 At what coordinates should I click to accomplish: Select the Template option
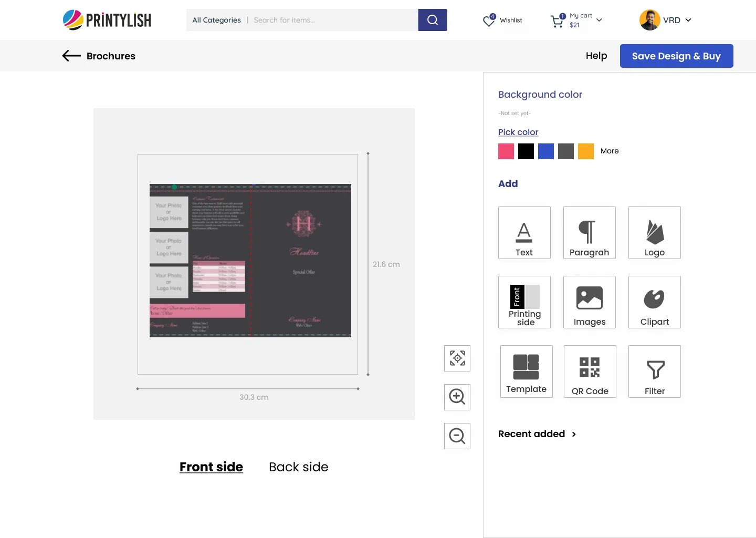pyautogui.click(x=526, y=371)
